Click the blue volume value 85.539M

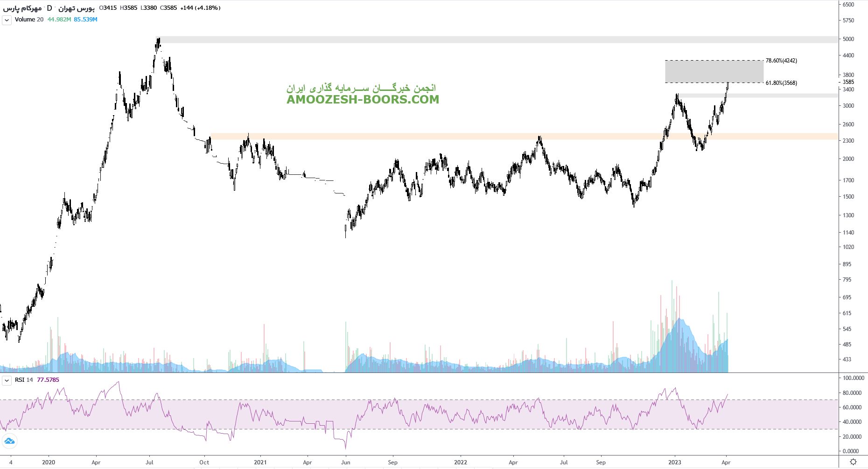[85, 20]
